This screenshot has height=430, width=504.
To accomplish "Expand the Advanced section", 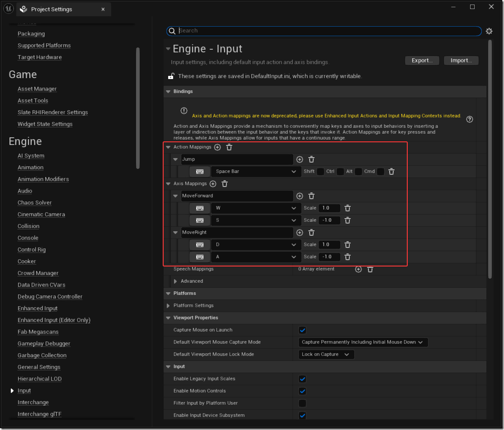I will (x=176, y=281).
